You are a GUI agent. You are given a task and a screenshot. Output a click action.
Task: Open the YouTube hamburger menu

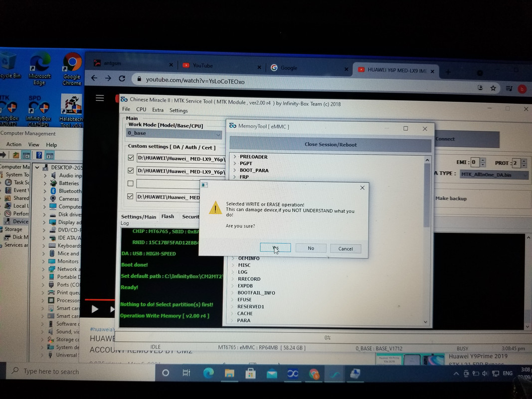click(100, 98)
